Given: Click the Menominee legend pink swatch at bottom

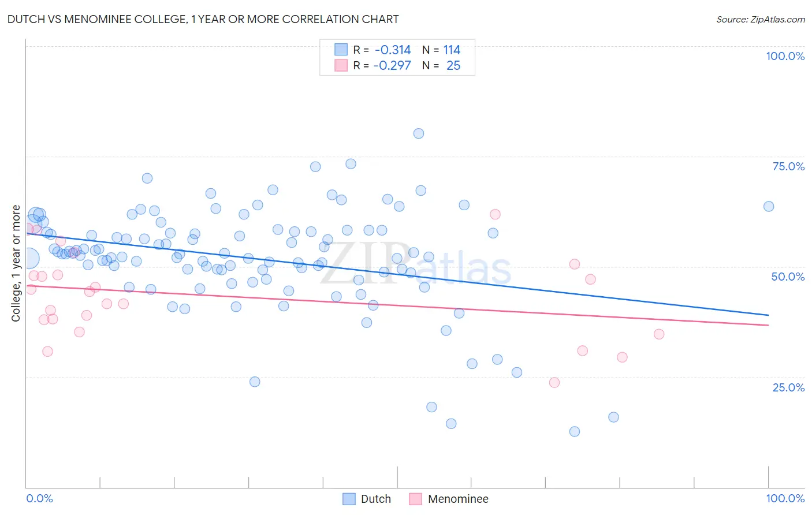Looking at the screenshot, I should pos(415,499).
